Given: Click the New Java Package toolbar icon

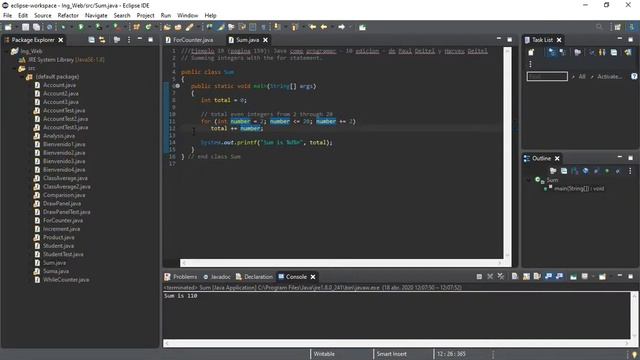Looking at the screenshot, I should (136, 27).
